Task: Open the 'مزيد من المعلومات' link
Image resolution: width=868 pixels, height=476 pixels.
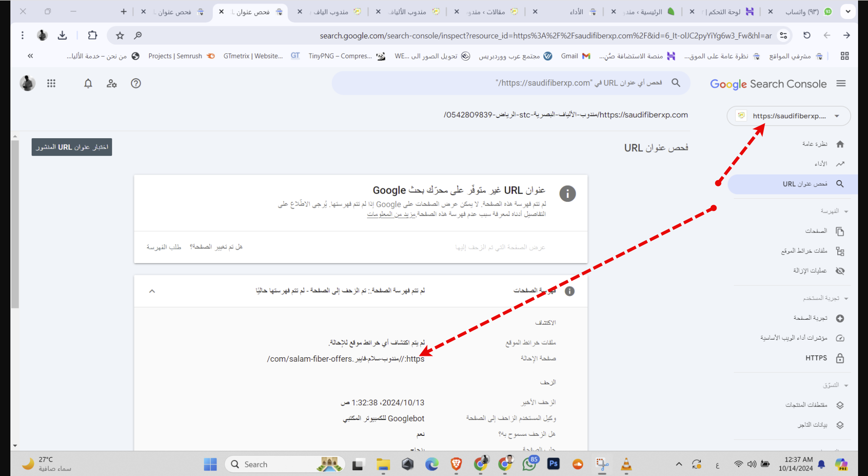Action: click(x=391, y=214)
